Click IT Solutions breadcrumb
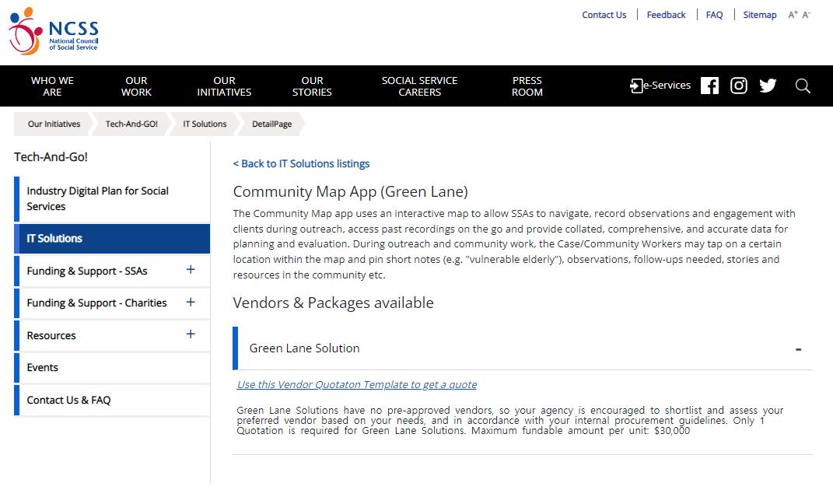 (205, 124)
